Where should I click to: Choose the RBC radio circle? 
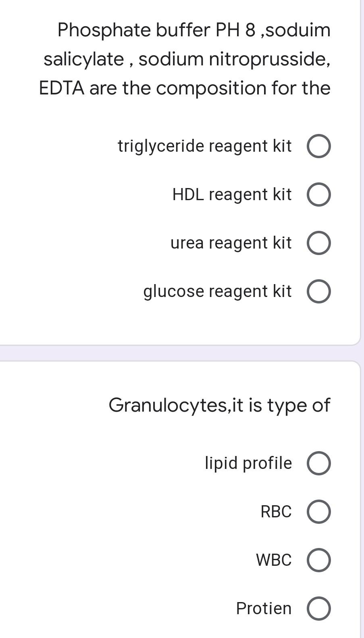tap(319, 512)
